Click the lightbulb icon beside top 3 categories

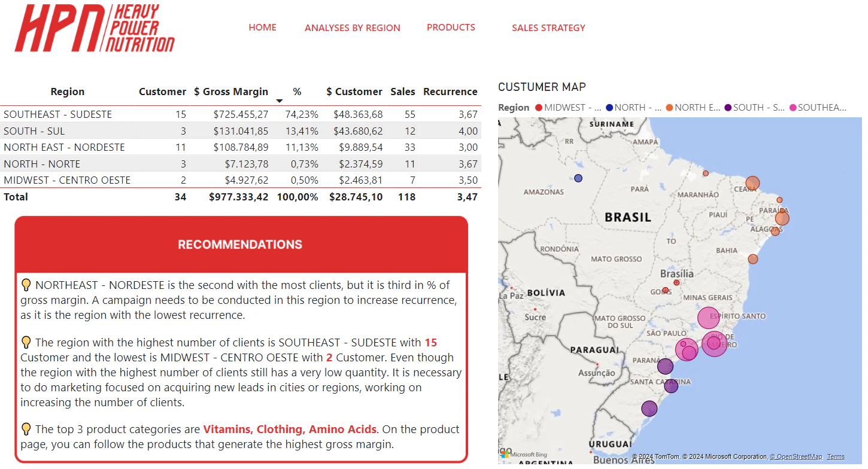26,429
